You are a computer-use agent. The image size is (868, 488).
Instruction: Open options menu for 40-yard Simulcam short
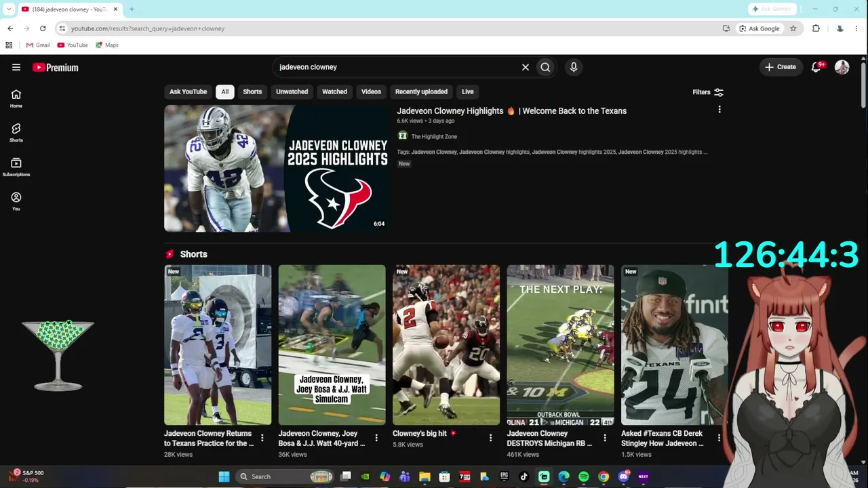376,438
